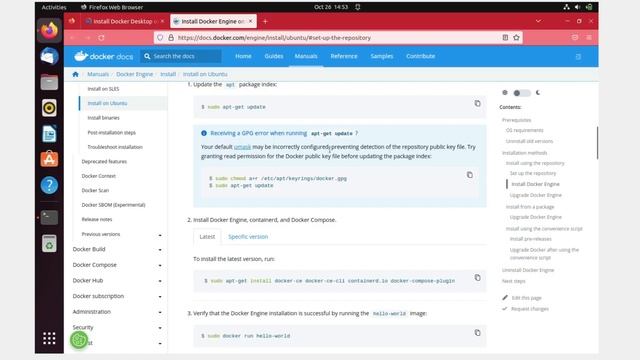
Task: Click the page vertical scrollbar
Action: click(x=597, y=143)
